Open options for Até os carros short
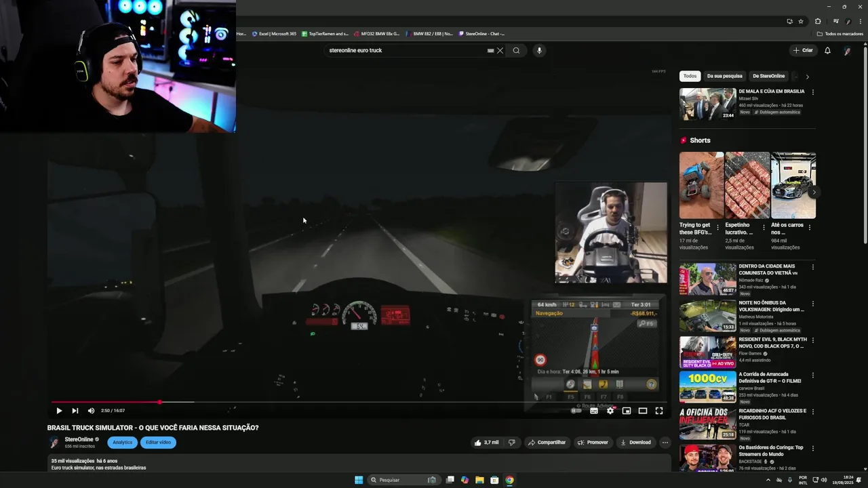The image size is (868, 488). pyautogui.click(x=810, y=227)
